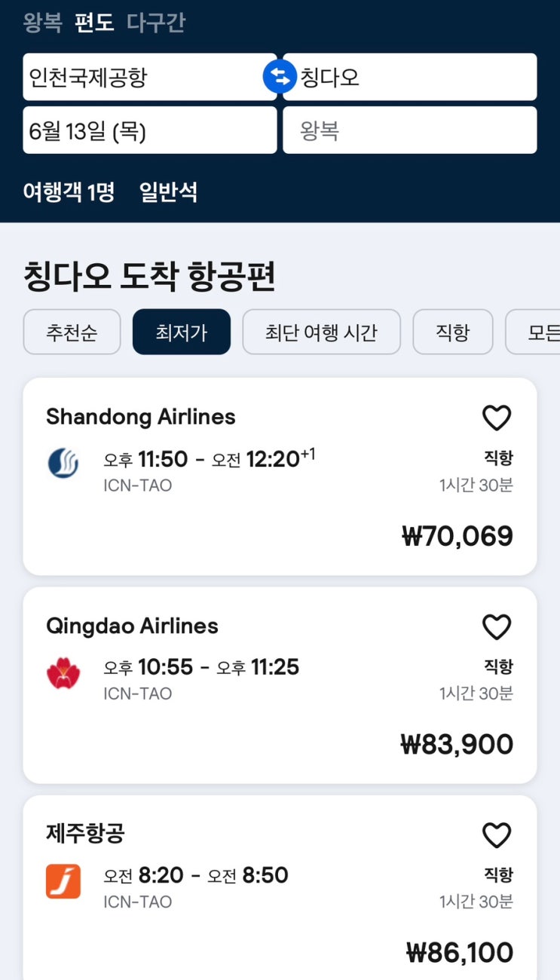Open the 일반석 cabin class selector

[x=168, y=192]
